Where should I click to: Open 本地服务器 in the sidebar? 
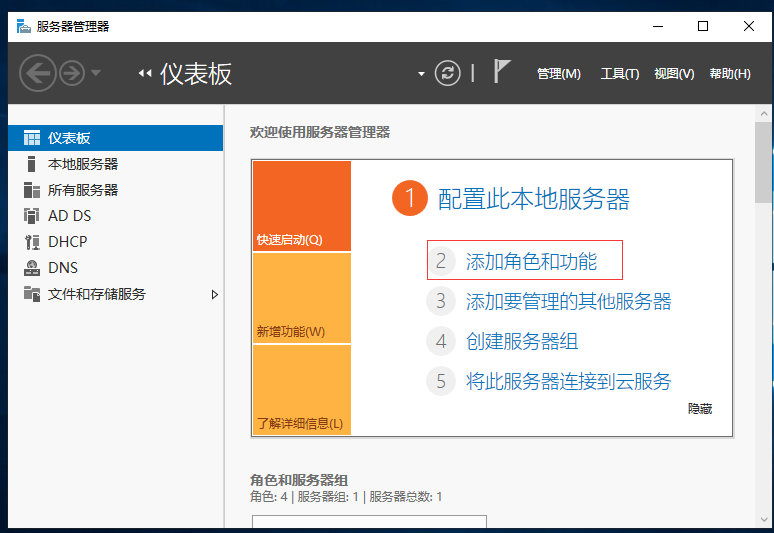coord(116,164)
